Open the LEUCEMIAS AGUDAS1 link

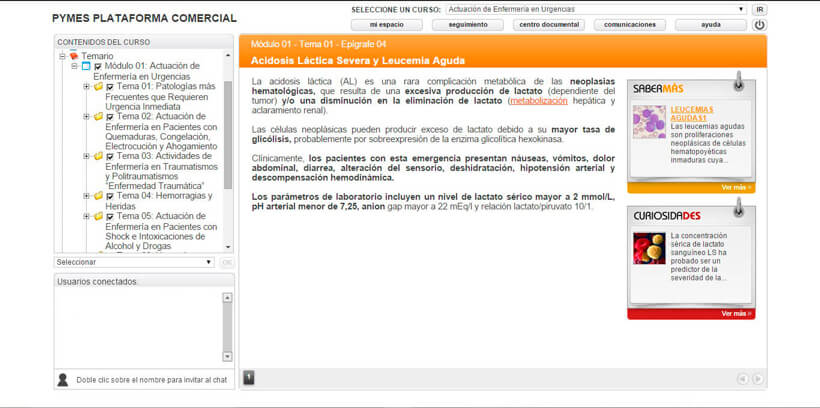coord(692,114)
